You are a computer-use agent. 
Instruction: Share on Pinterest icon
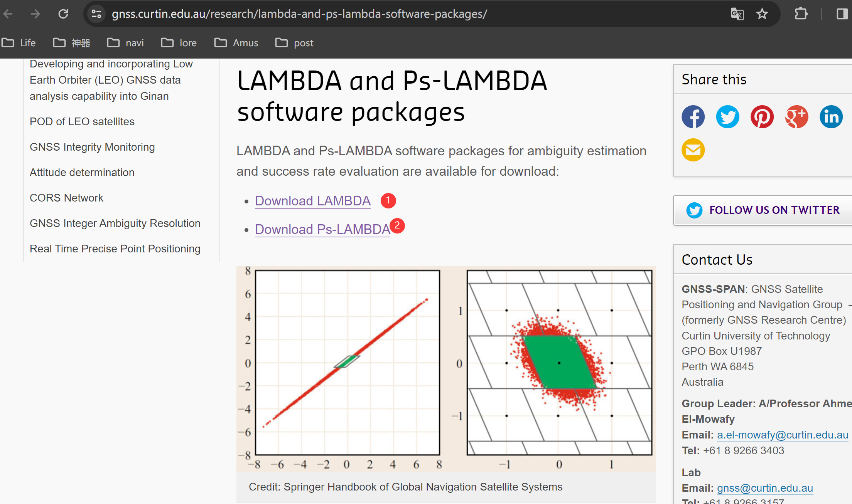(762, 117)
